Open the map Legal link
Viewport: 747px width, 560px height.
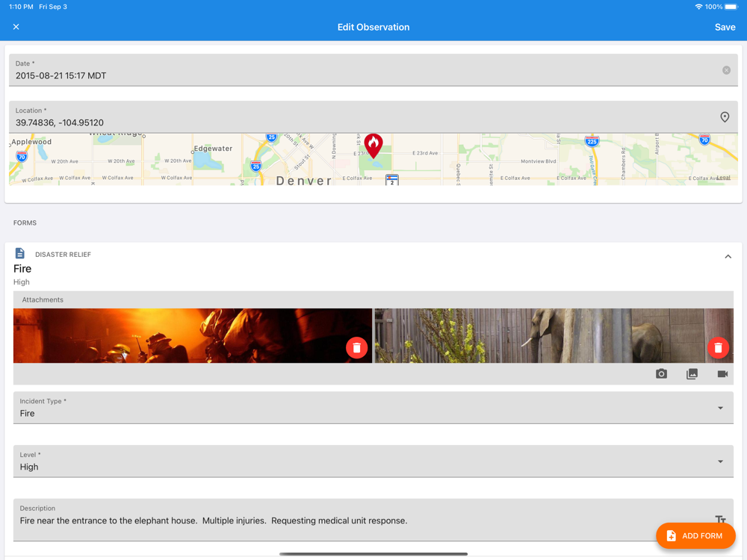point(723,178)
